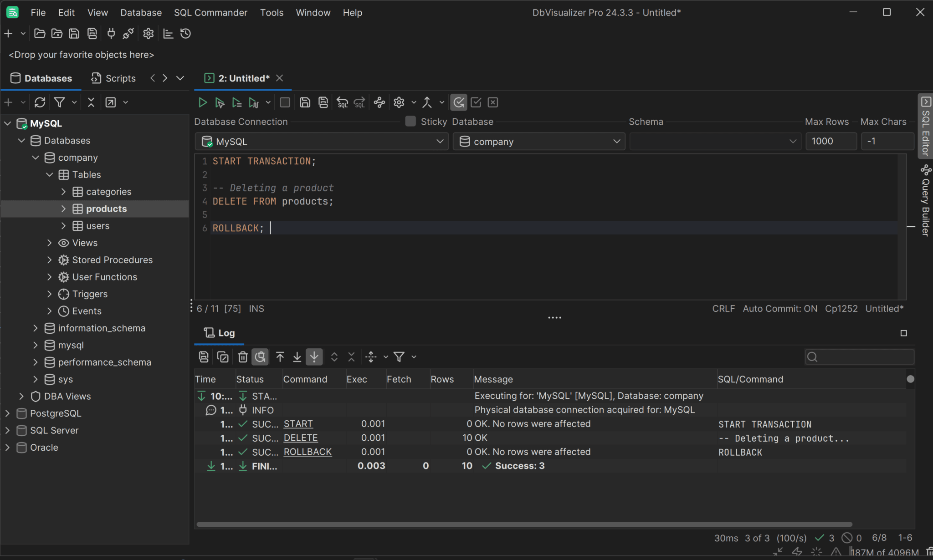Image resolution: width=933 pixels, height=560 pixels.
Task: Undo the last SQL edit
Action: click(x=342, y=102)
